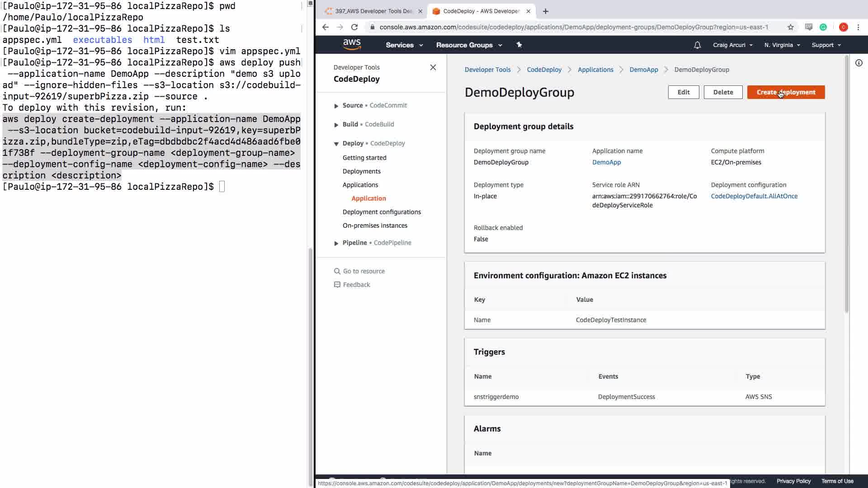Reload the page with the refresh icon
This screenshot has height=488, width=868.
coord(354,27)
